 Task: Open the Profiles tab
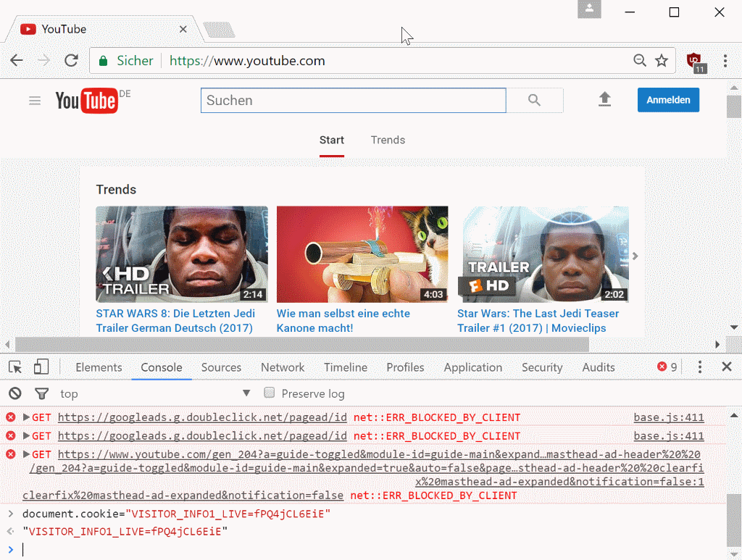point(405,367)
